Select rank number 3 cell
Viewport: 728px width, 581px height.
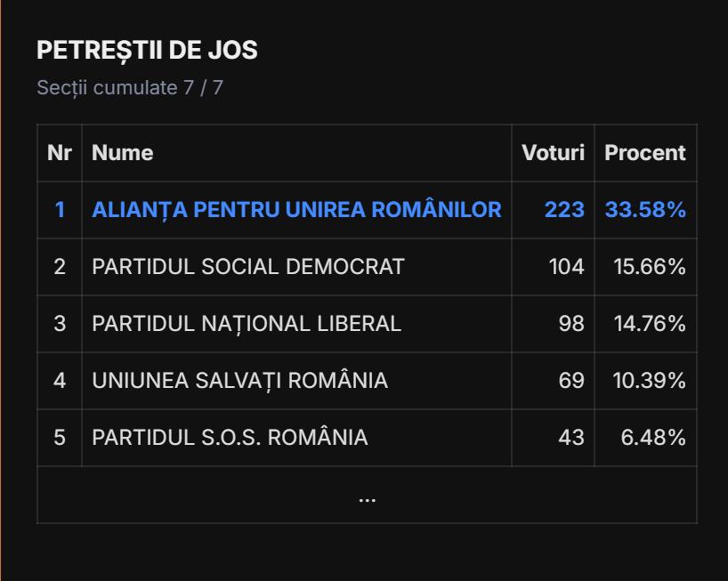60,324
